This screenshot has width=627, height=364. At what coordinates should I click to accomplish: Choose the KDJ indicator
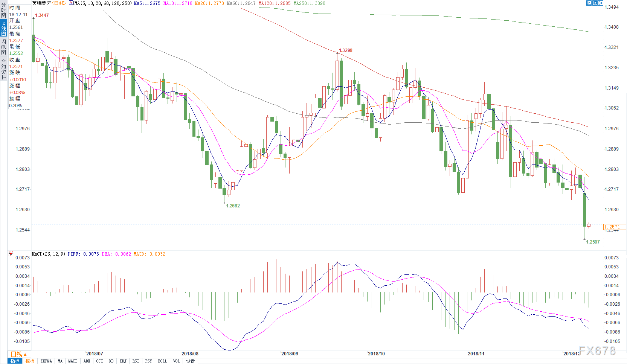(123, 361)
